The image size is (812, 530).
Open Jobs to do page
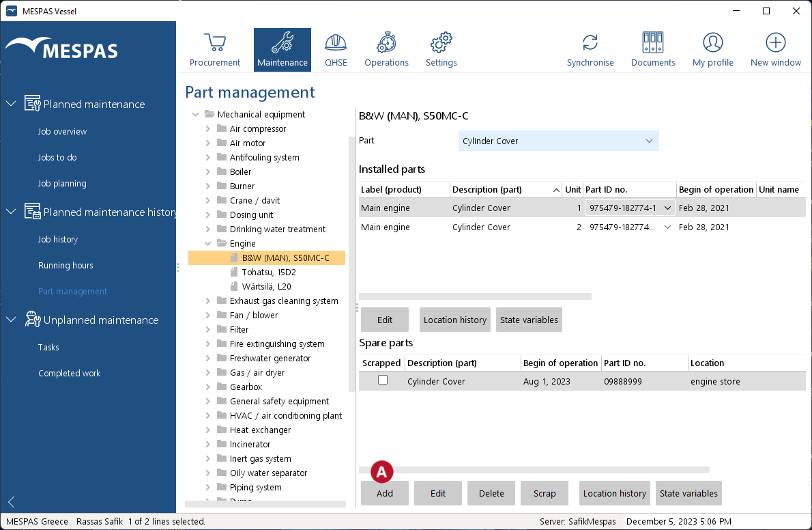[57, 157]
